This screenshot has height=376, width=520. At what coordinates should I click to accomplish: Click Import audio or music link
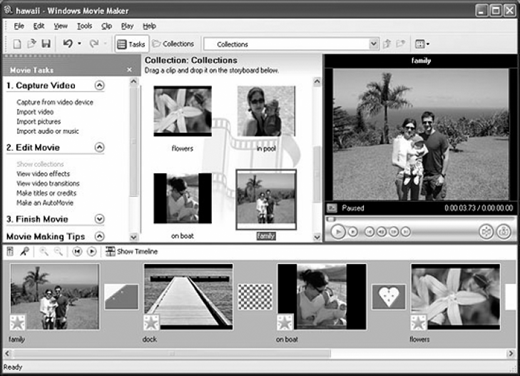[x=48, y=131]
